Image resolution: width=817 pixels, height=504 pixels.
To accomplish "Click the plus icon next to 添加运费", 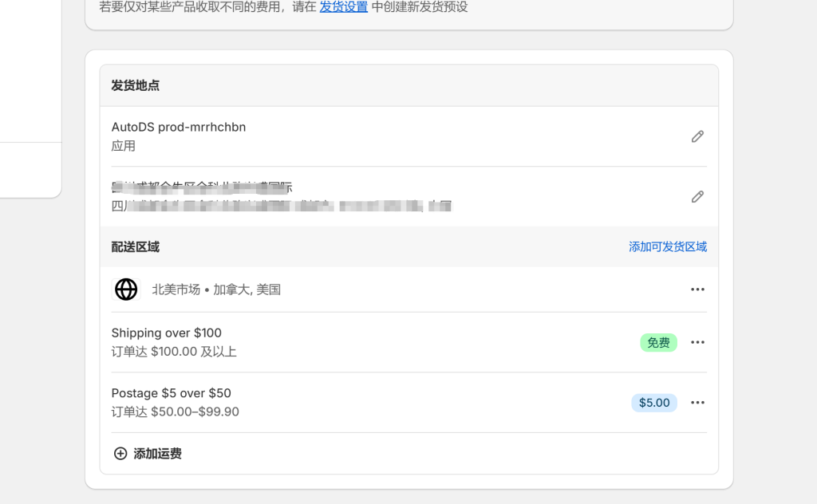I will tap(120, 453).
